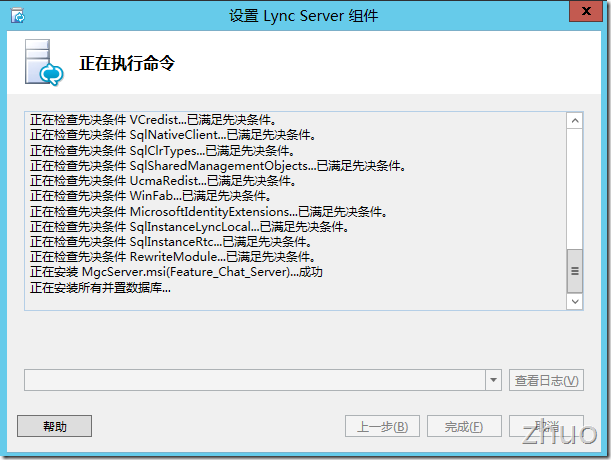Click the 设置 Lync Server 组件 window title

coord(304,16)
